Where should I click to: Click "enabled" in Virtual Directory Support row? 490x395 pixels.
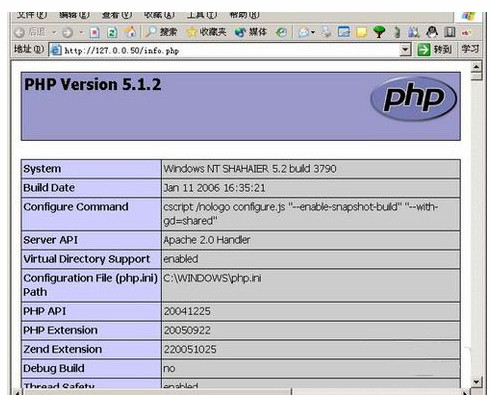point(181,259)
